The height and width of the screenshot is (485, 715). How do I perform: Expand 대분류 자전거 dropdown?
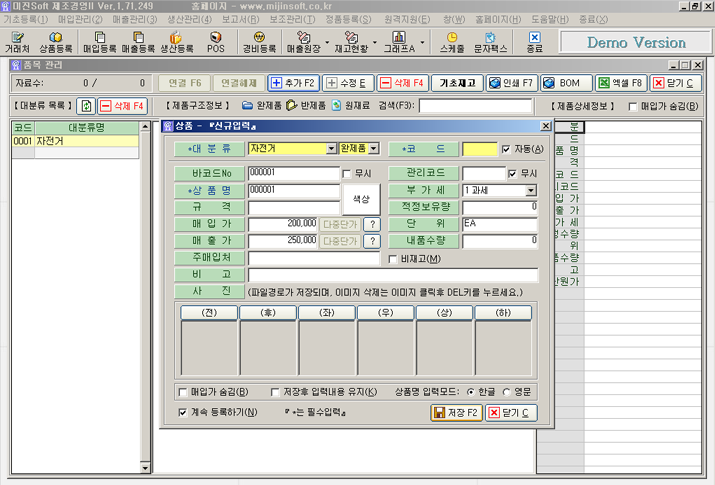[x=332, y=149]
